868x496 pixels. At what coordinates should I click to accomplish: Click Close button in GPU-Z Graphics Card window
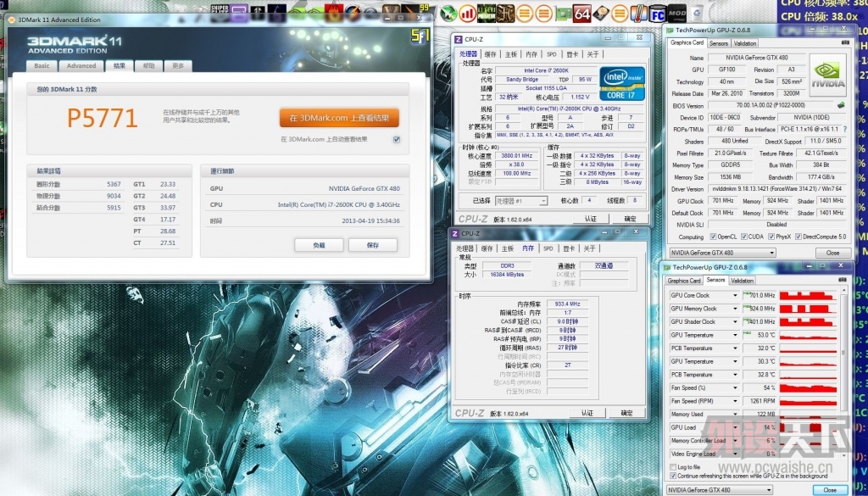pos(832,253)
